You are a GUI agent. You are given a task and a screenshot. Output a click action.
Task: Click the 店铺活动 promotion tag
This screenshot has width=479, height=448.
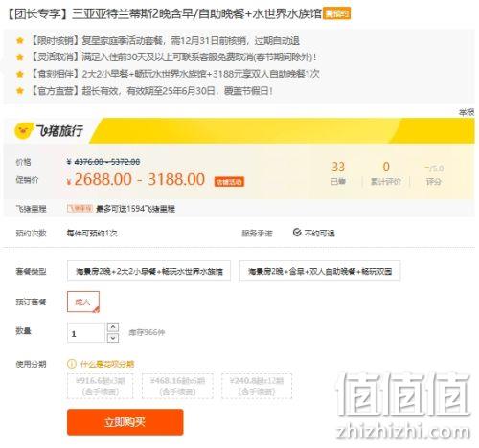[x=229, y=182]
